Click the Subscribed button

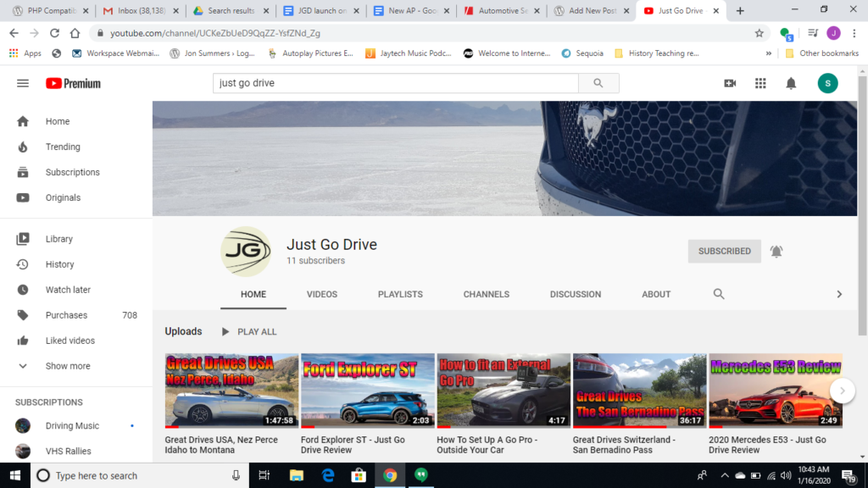[x=725, y=251]
